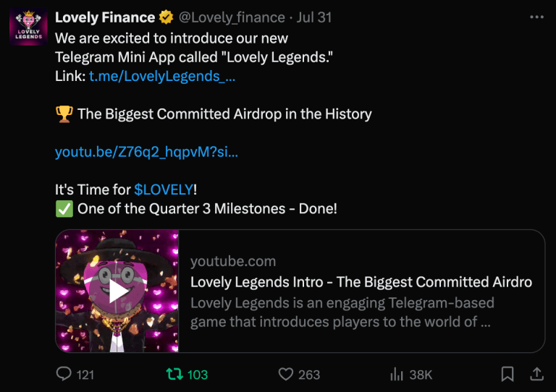Click the $LOVELY cashtag
The height and width of the screenshot is (392, 556).
point(164,189)
